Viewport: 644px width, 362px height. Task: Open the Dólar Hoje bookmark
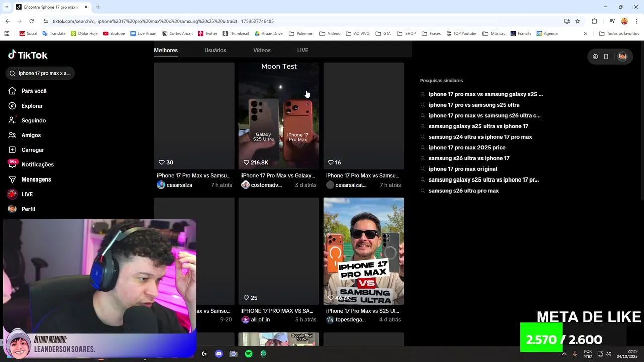(x=84, y=34)
